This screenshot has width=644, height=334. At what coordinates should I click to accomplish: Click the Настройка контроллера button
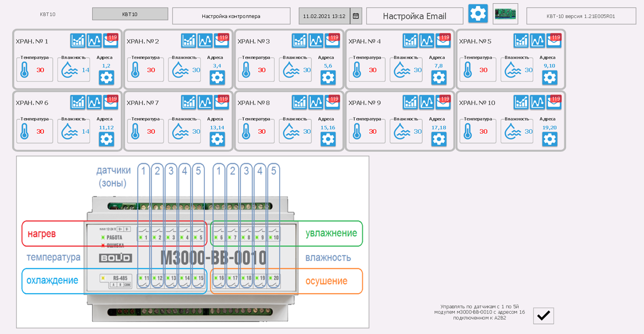231,16
